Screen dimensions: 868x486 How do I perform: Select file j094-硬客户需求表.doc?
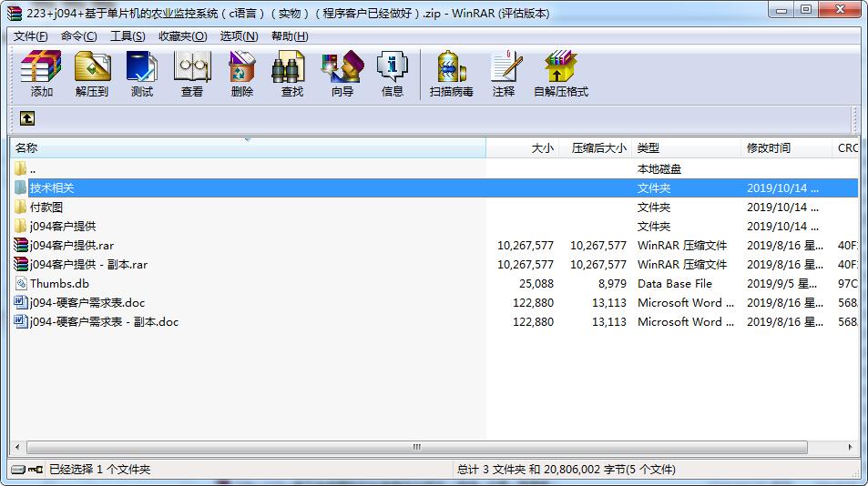pyautogui.click(x=87, y=303)
